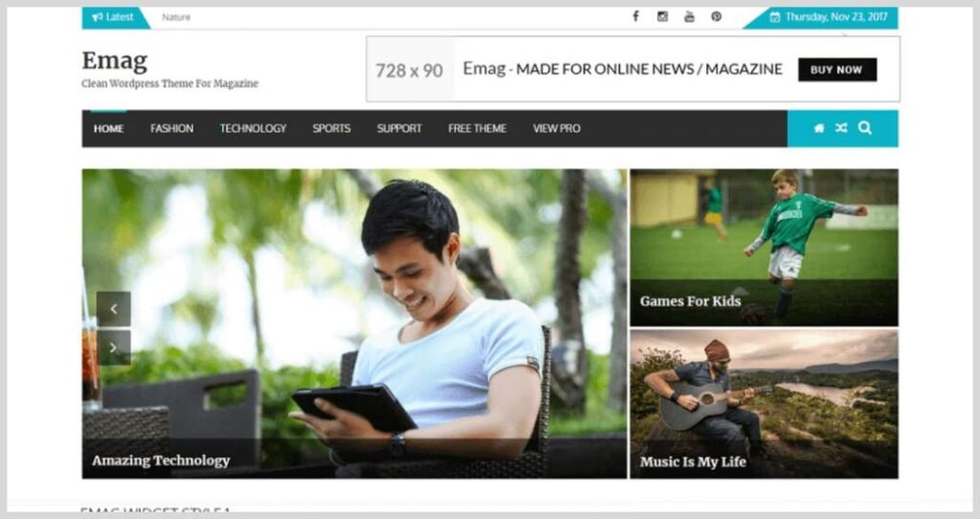Open the search magnifier icon
This screenshot has width=980, height=519.
click(x=865, y=128)
